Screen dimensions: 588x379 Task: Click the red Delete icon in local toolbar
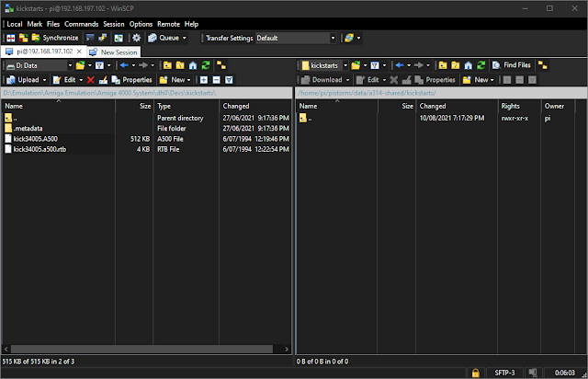(x=90, y=80)
